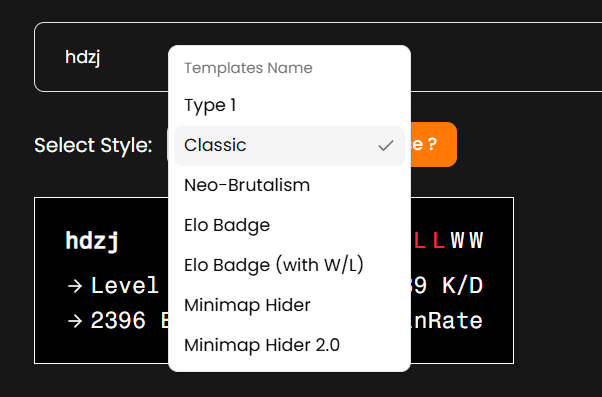602x397 pixels.
Task: Click the question mark on orange button
Action: pyautogui.click(x=432, y=144)
